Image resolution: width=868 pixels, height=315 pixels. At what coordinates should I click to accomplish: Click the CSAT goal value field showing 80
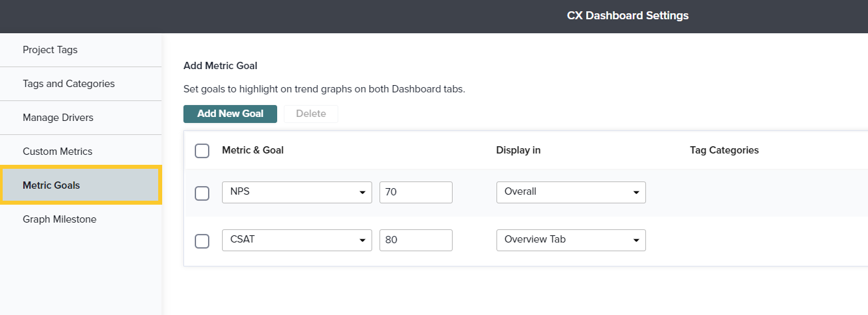[415, 240]
